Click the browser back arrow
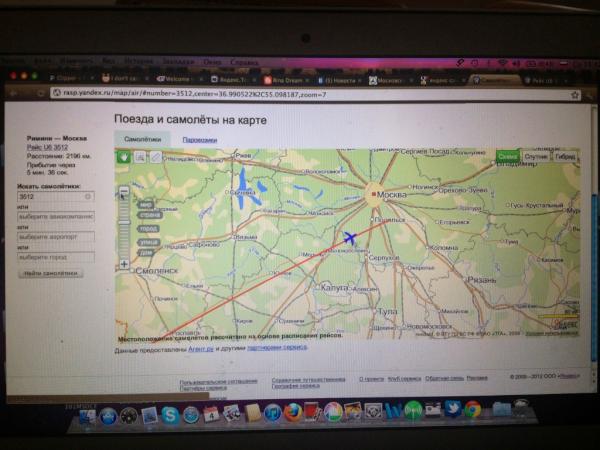Image resolution: width=600 pixels, height=450 pixels. pos(13,93)
